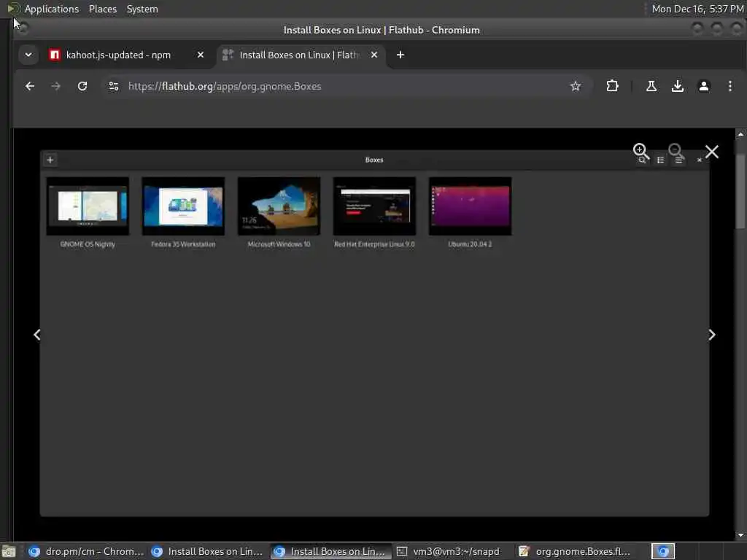747x560 pixels.
Task: Click the clock showing Mon Dec 16
Action: [x=697, y=9]
